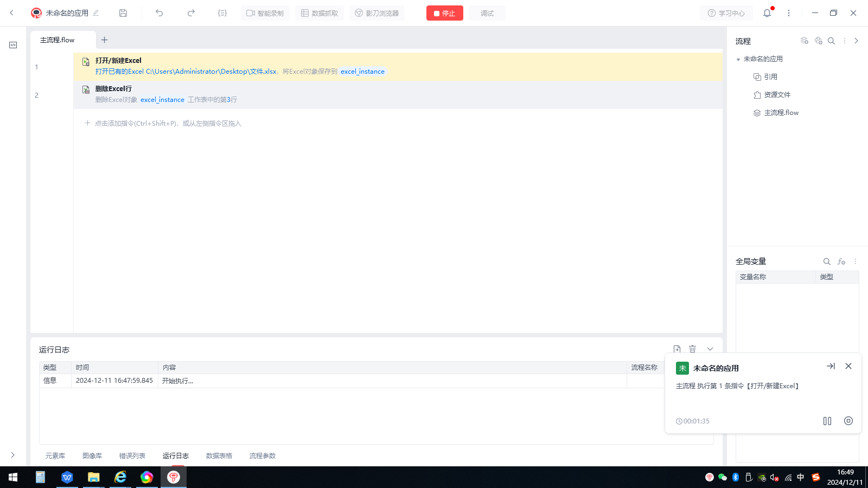Collapse the 运行日志 panel with the down chevron
The height and width of the screenshot is (488, 868).
710,349
